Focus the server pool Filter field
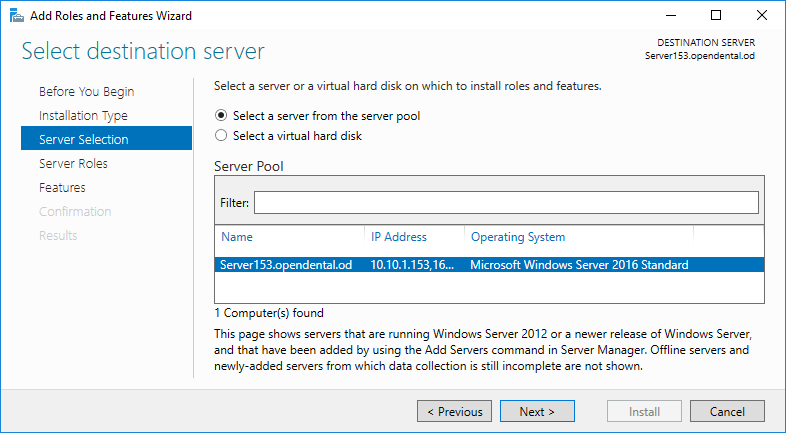The width and height of the screenshot is (786, 434). (506, 203)
